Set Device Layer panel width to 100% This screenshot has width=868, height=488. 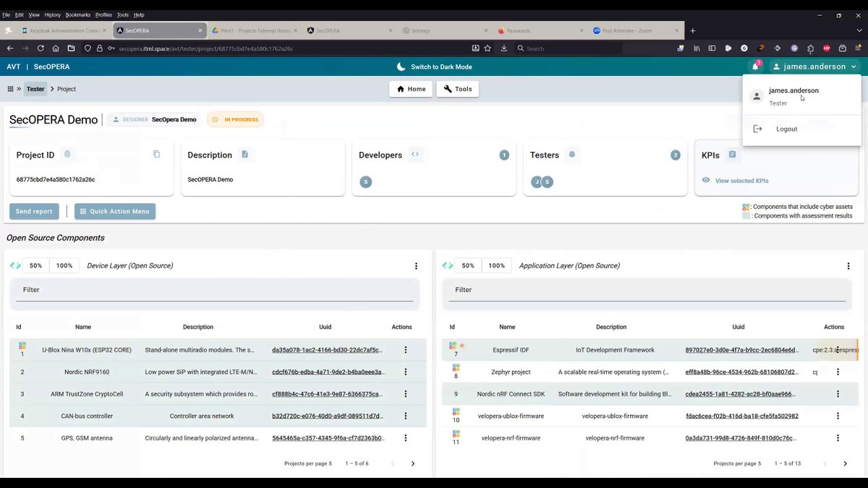click(x=64, y=265)
